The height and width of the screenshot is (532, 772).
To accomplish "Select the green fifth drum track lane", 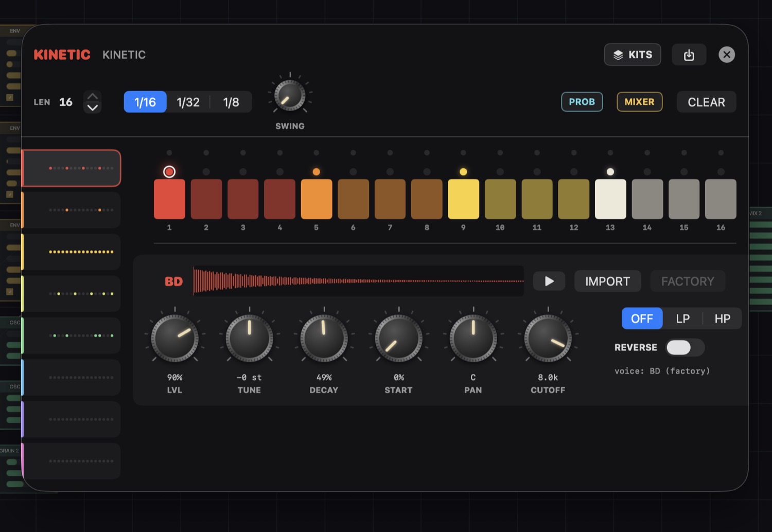I will coord(72,335).
